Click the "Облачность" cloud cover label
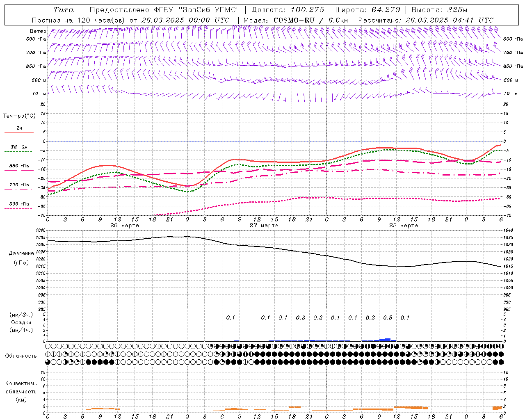 tap(21, 356)
